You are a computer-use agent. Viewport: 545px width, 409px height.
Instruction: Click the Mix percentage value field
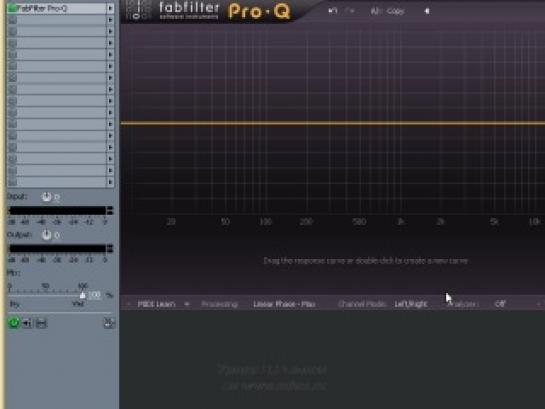point(95,295)
